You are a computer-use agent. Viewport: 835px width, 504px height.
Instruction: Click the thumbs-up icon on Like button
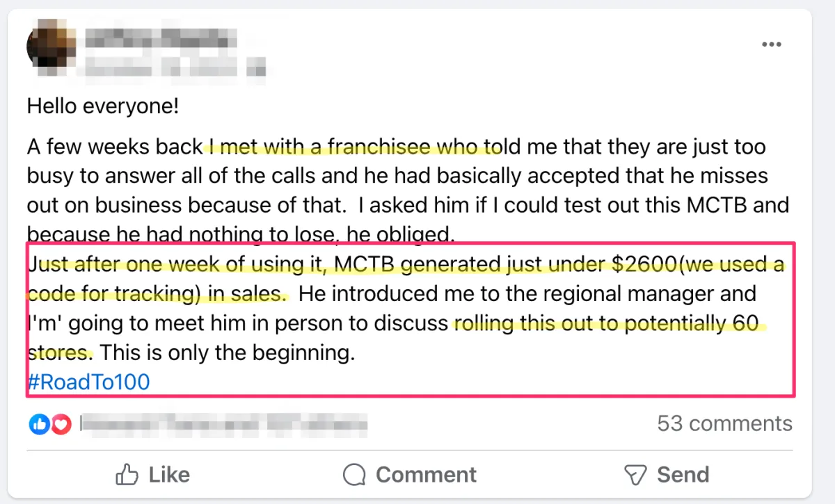(127, 475)
